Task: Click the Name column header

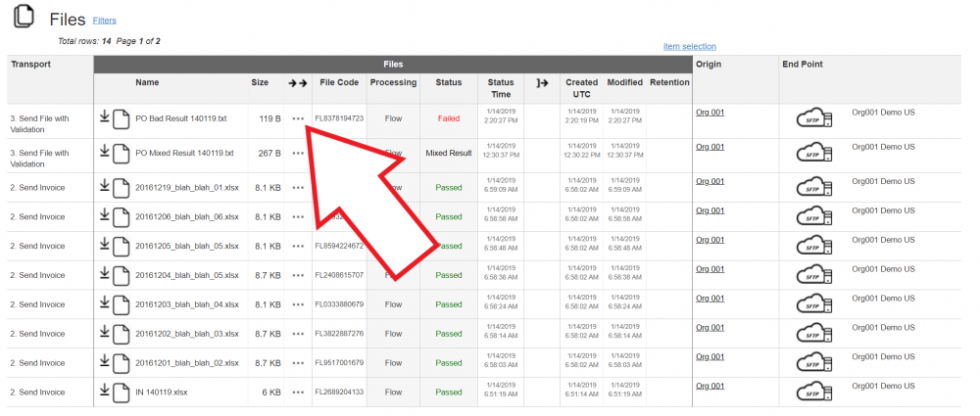Action: 147,83
